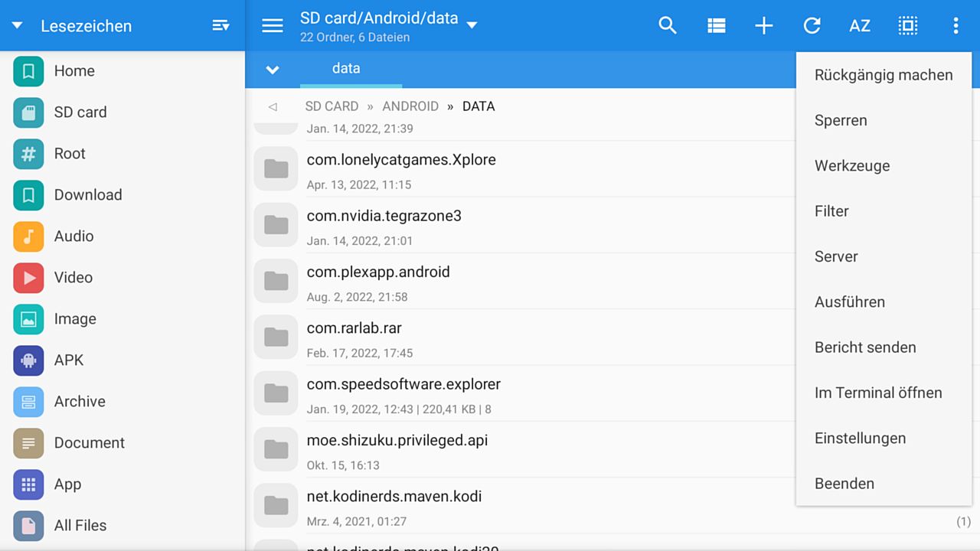This screenshot has width=980, height=551.
Task: Click Bericht senden in the menu
Action: click(x=884, y=347)
